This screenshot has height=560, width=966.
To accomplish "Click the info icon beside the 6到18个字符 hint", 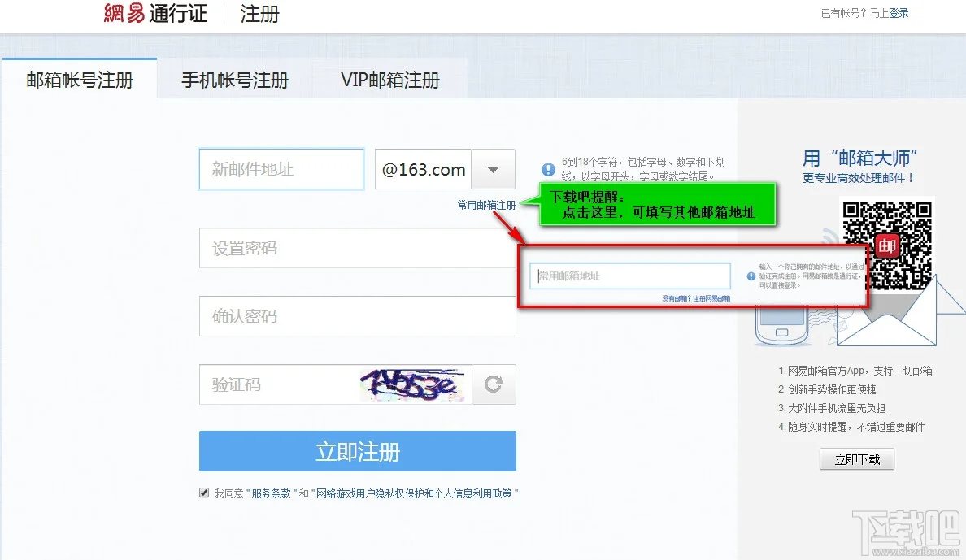I will [548, 169].
